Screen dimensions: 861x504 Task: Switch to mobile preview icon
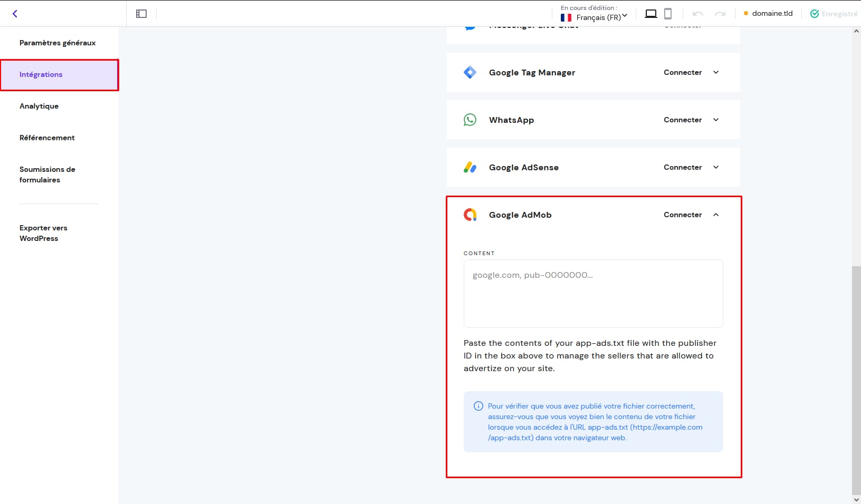[668, 14]
